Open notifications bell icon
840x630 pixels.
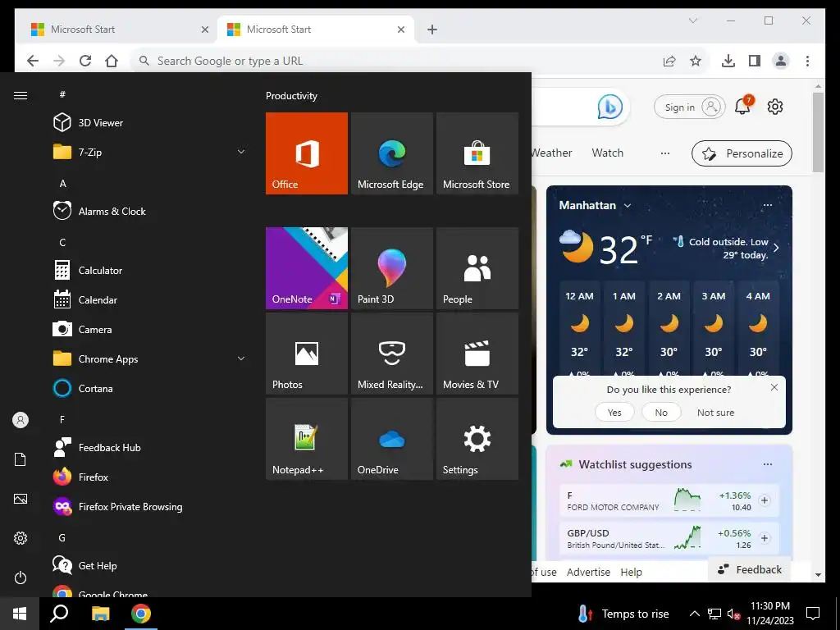(x=743, y=106)
